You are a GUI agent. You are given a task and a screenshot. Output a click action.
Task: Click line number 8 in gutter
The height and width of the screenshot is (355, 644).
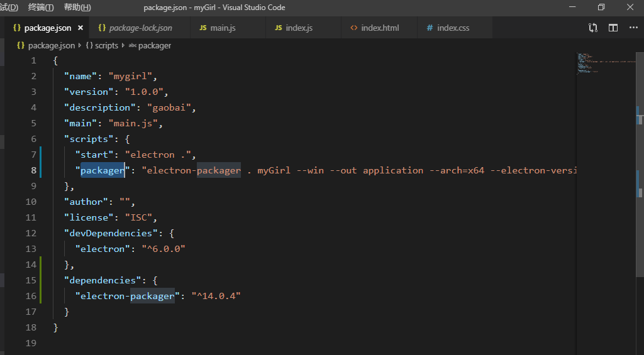[x=34, y=170]
